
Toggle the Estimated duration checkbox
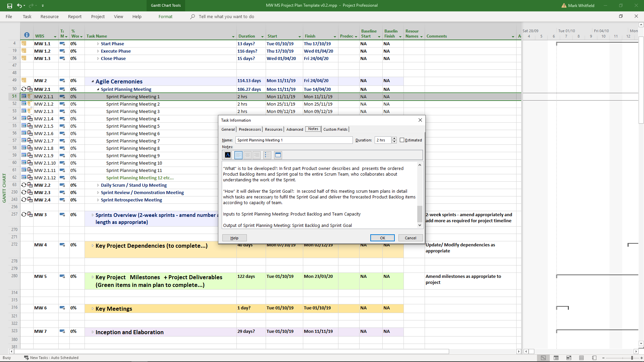(x=402, y=140)
